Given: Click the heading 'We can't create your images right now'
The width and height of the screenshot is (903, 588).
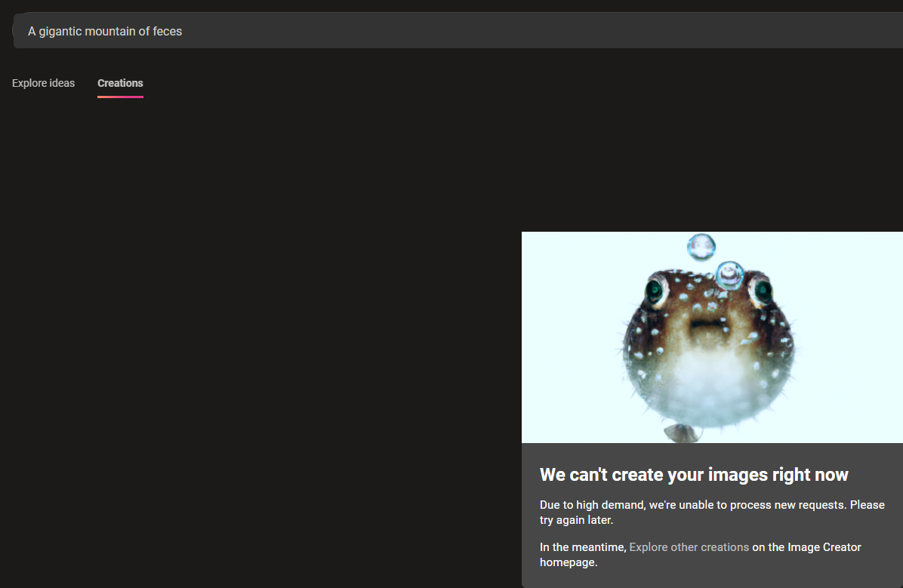Looking at the screenshot, I should 694,475.
